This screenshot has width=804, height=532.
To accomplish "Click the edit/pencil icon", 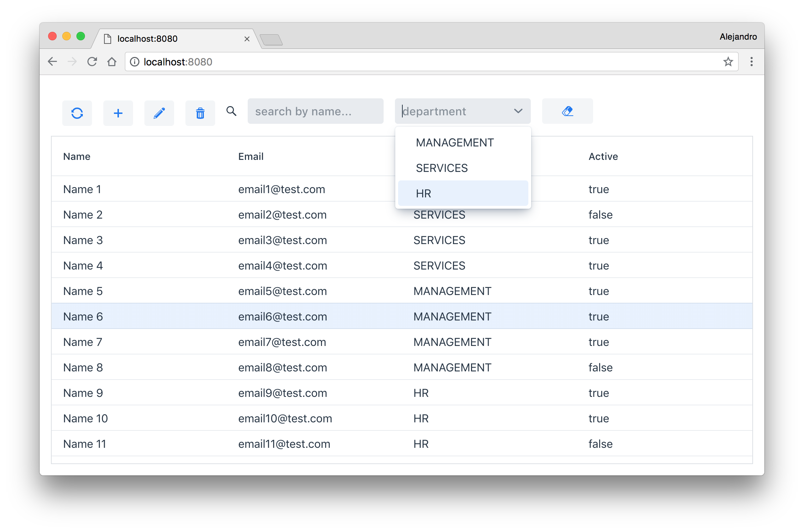I will (x=160, y=112).
